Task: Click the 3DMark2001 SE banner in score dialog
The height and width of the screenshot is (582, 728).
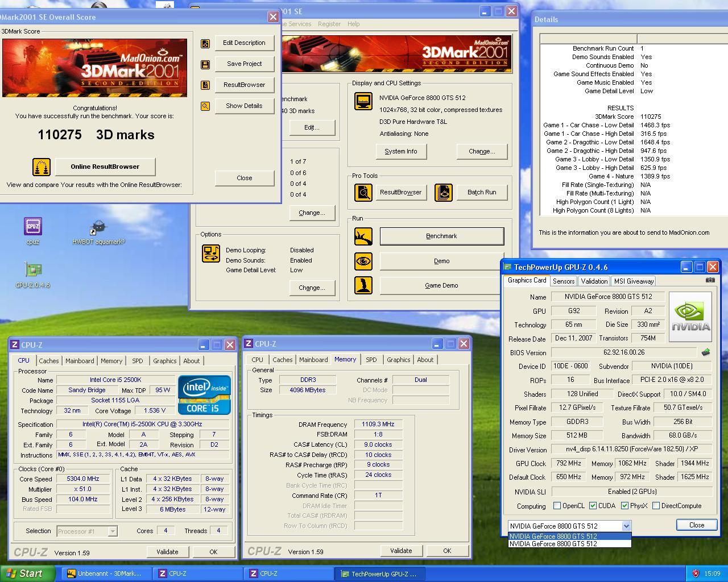Action: pos(94,68)
